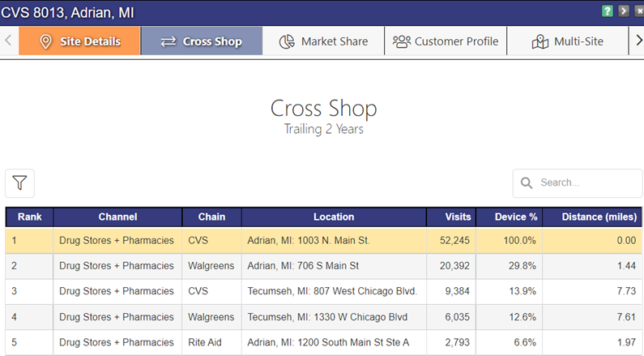Click the left arrow to scroll tabs back
The height and width of the screenshot is (356, 644).
[8, 41]
